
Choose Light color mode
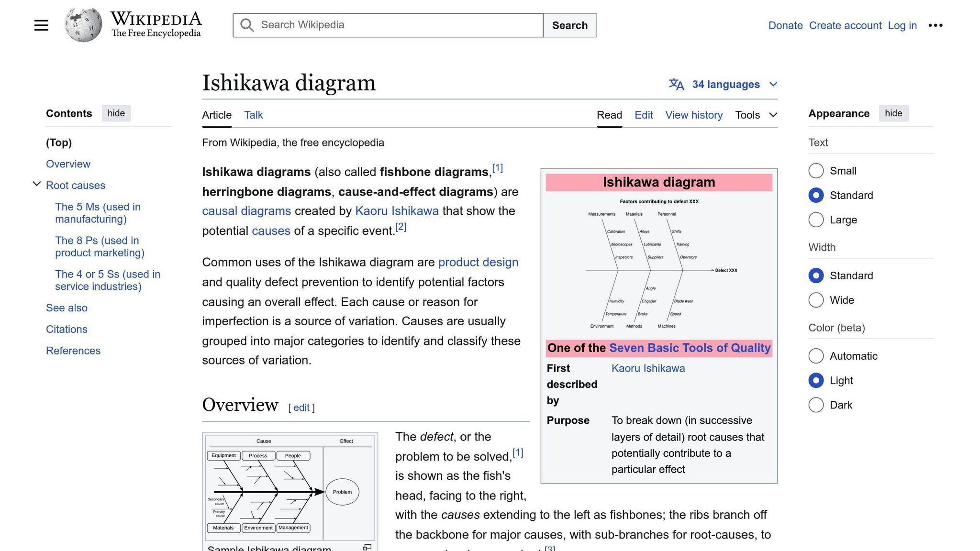[816, 380]
